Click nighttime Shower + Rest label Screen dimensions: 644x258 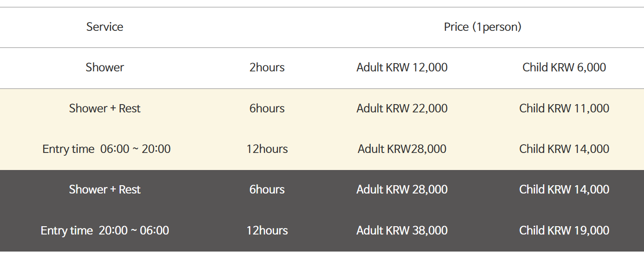point(105,189)
